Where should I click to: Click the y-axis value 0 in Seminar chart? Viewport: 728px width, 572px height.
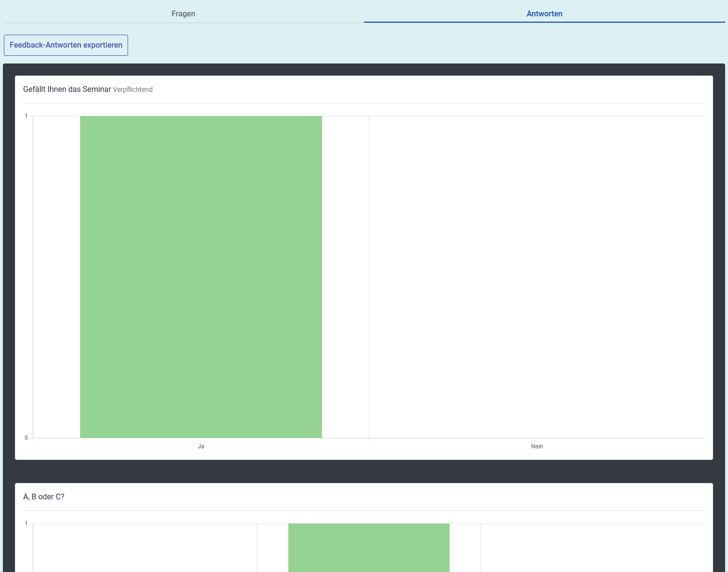point(26,438)
